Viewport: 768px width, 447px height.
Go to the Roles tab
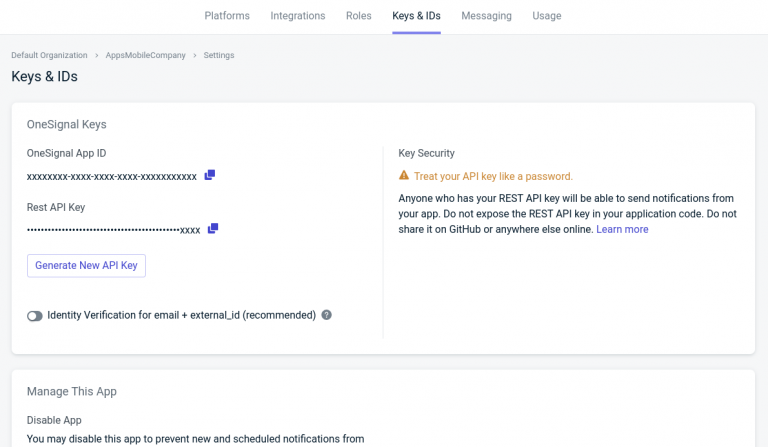(359, 16)
